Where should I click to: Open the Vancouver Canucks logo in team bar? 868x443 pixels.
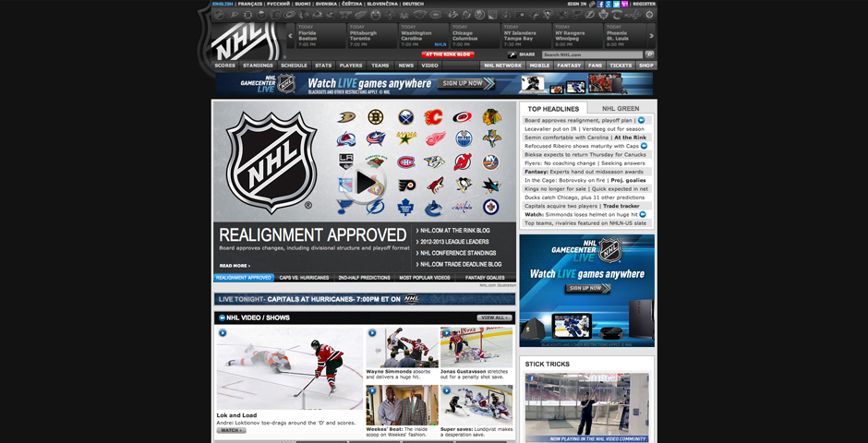(617, 15)
